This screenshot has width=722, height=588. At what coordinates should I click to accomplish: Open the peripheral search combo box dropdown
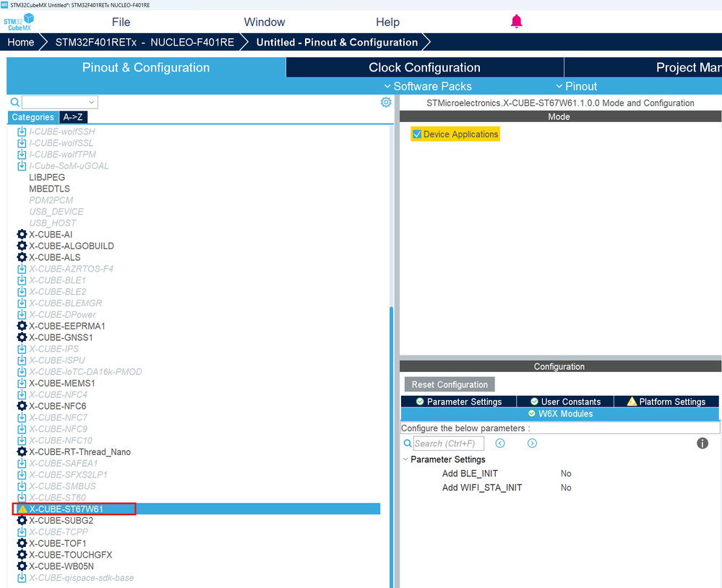click(92, 102)
